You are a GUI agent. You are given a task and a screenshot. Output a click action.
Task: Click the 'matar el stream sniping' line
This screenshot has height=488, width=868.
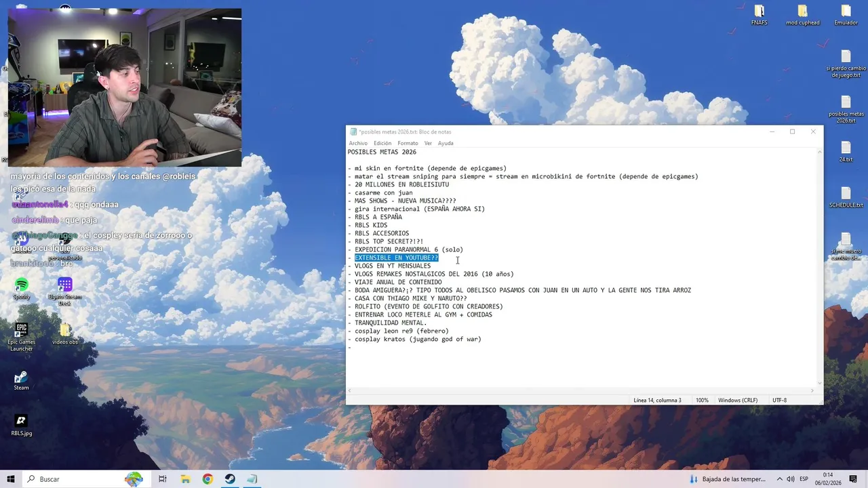[x=523, y=176]
